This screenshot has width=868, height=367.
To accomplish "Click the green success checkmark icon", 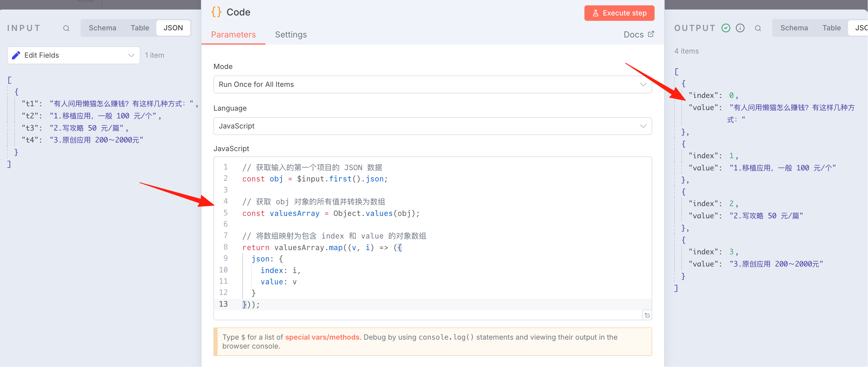I will [x=726, y=28].
